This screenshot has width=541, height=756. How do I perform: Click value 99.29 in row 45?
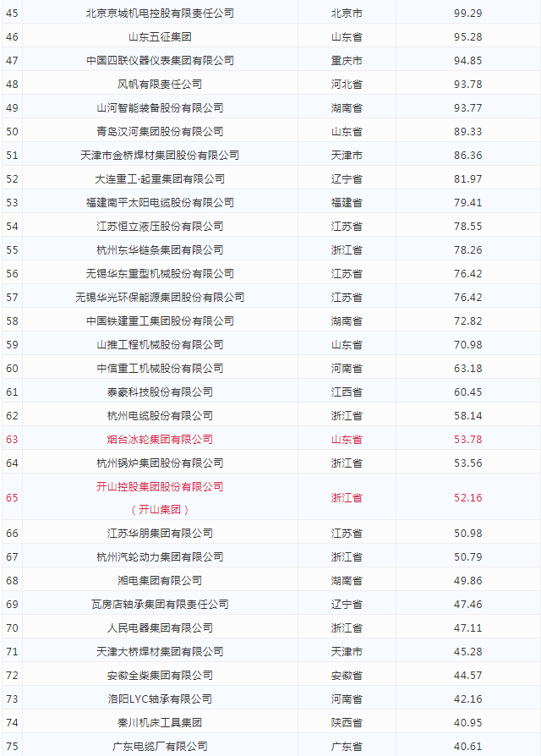(467, 13)
